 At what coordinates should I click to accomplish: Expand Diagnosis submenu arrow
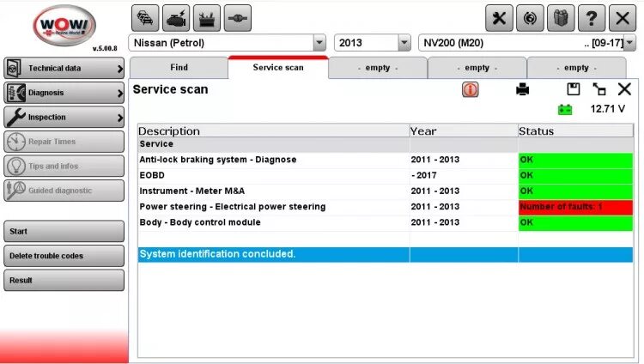(119, 94)
